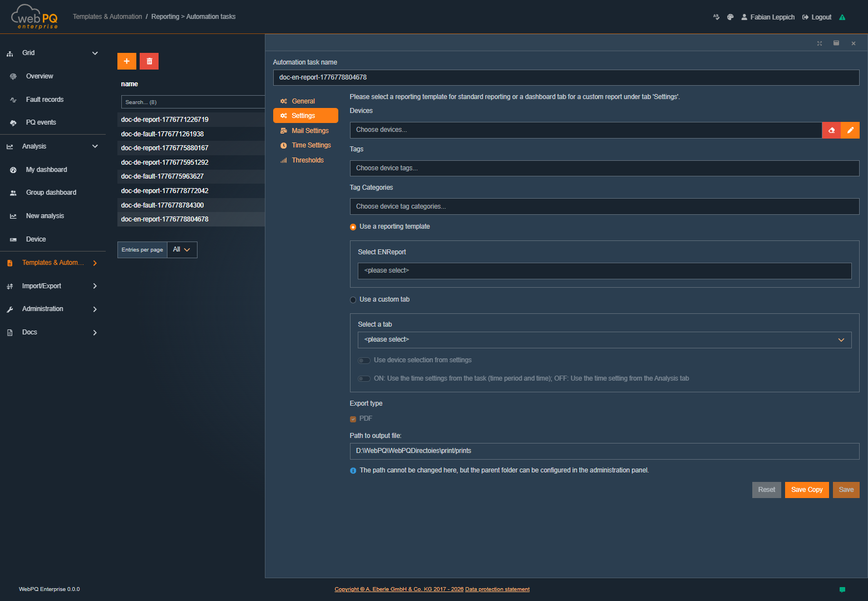Image resolution: width=868 pixels, height=601 pixels.
Task: Open the Data protection statement link
Action: 497,589
